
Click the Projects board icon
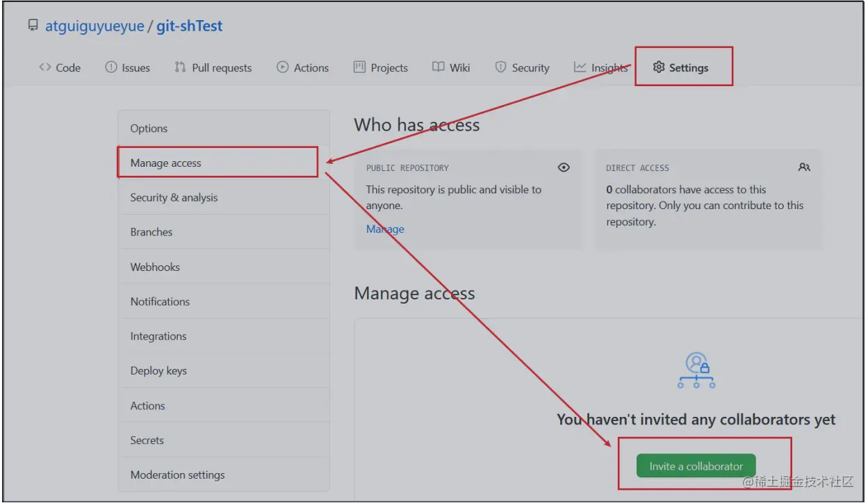(359, 67)
